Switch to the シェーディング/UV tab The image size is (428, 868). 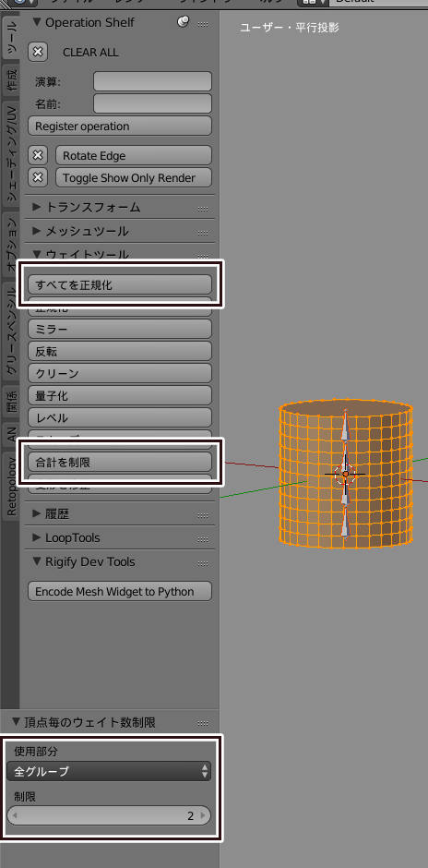click(10, 153)
